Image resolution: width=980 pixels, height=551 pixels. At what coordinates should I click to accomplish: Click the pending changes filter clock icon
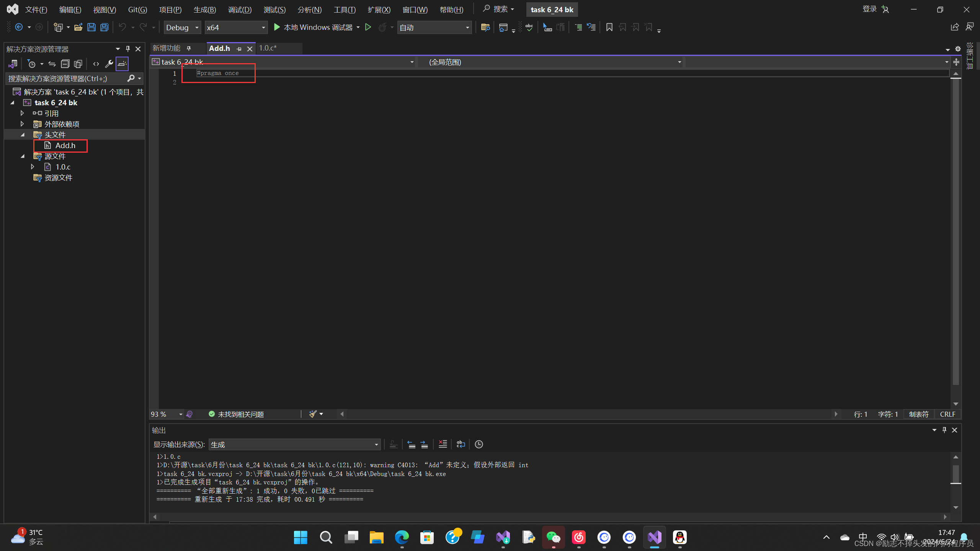[x=32, y=64]
